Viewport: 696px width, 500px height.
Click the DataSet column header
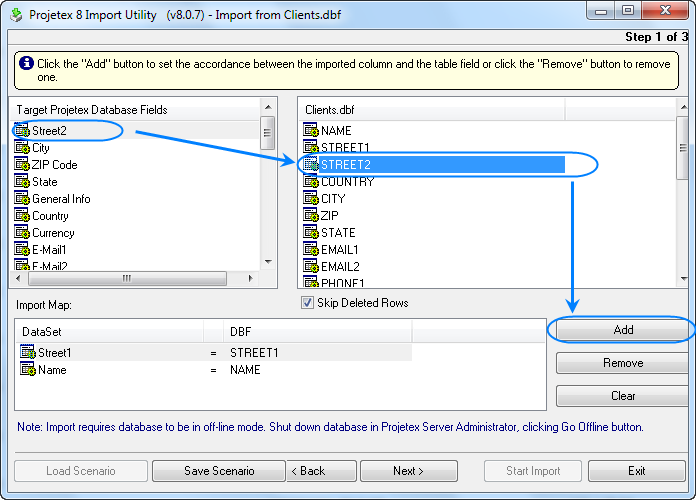(x=109, y=331)
